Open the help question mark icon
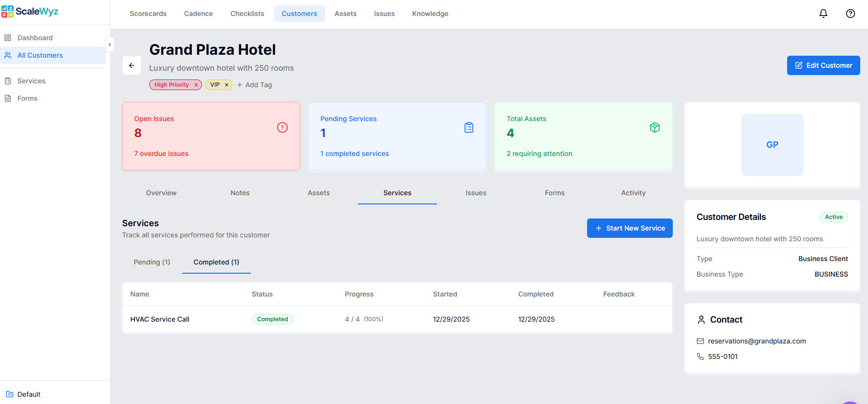 point(851,14)
